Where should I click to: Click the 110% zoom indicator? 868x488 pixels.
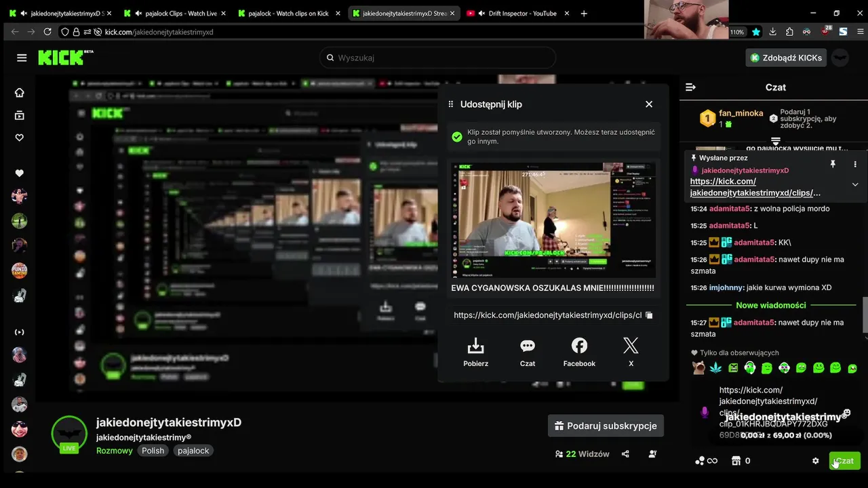pos(737,32)
